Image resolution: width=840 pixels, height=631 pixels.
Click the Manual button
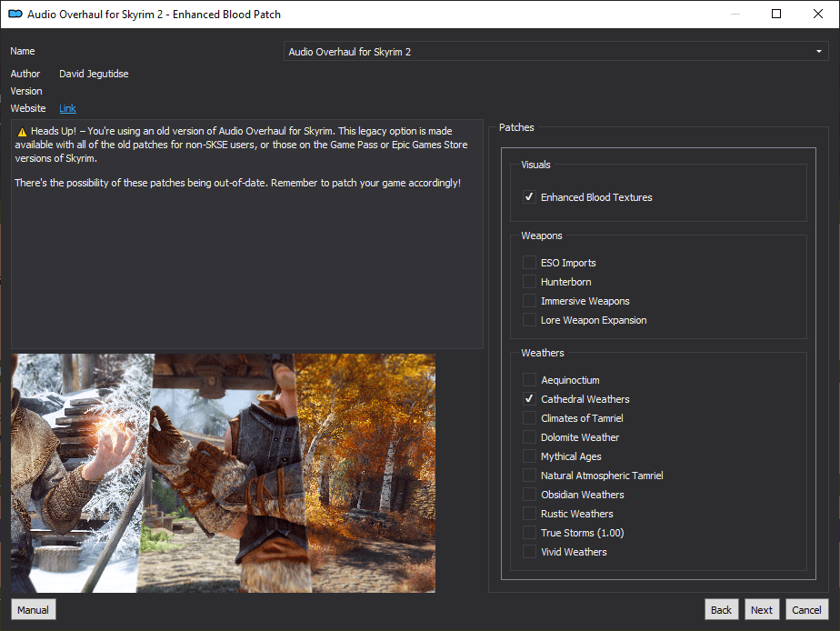pos(34,609)
